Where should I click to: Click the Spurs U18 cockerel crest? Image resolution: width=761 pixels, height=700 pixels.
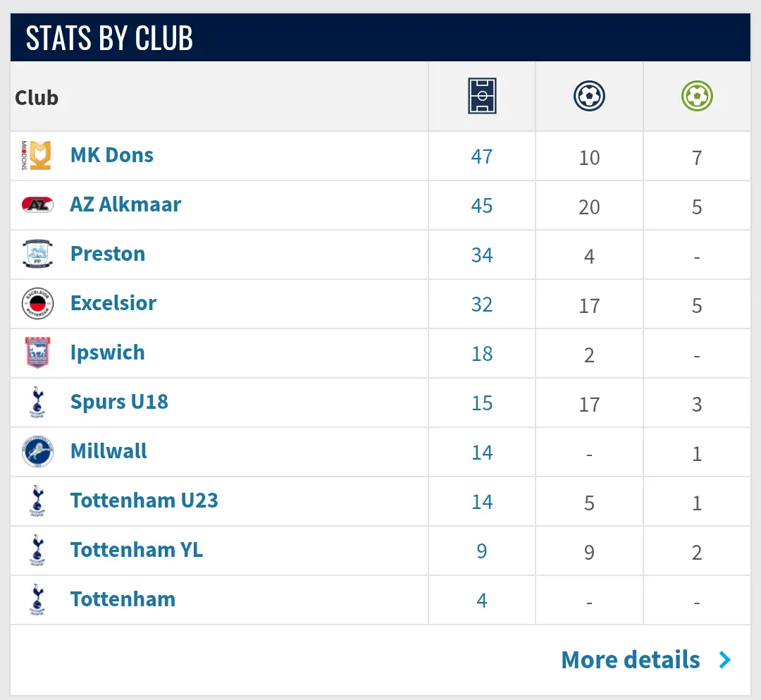coord(37,403)
